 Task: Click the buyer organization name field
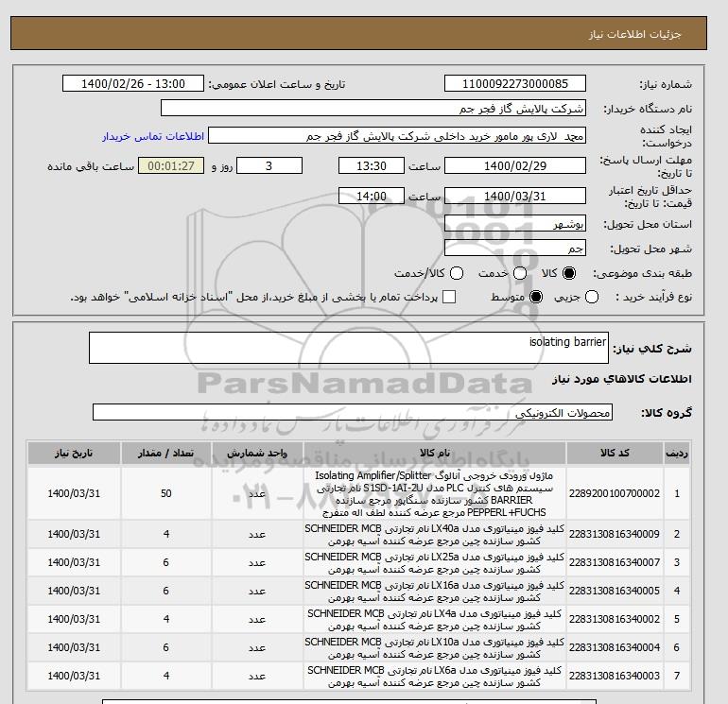373,109
